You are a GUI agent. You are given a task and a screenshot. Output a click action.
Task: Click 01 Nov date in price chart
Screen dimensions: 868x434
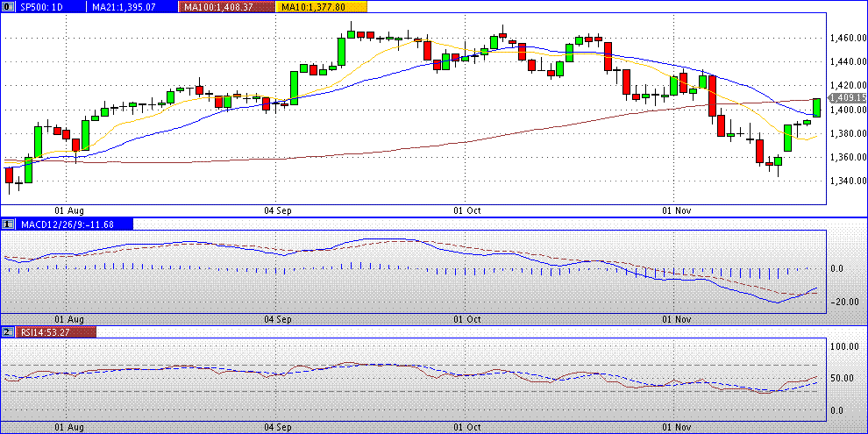click(x=678, y=211)
